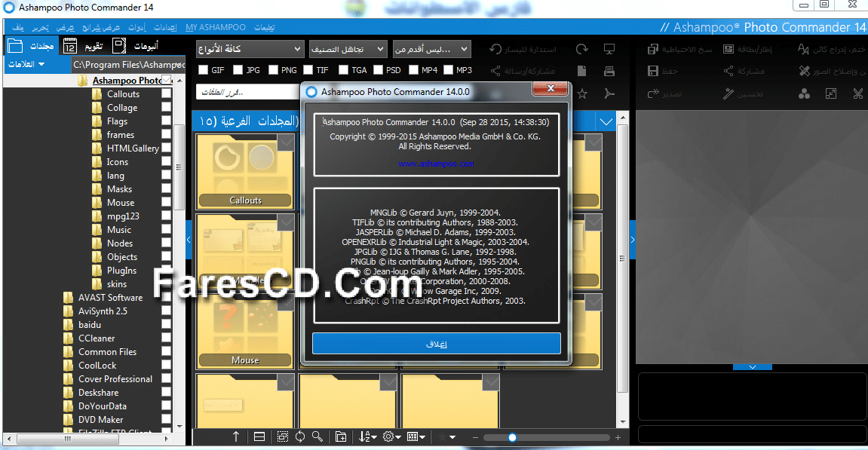
Task: Click the up-arrow parent folder icon
Action: 236,436
